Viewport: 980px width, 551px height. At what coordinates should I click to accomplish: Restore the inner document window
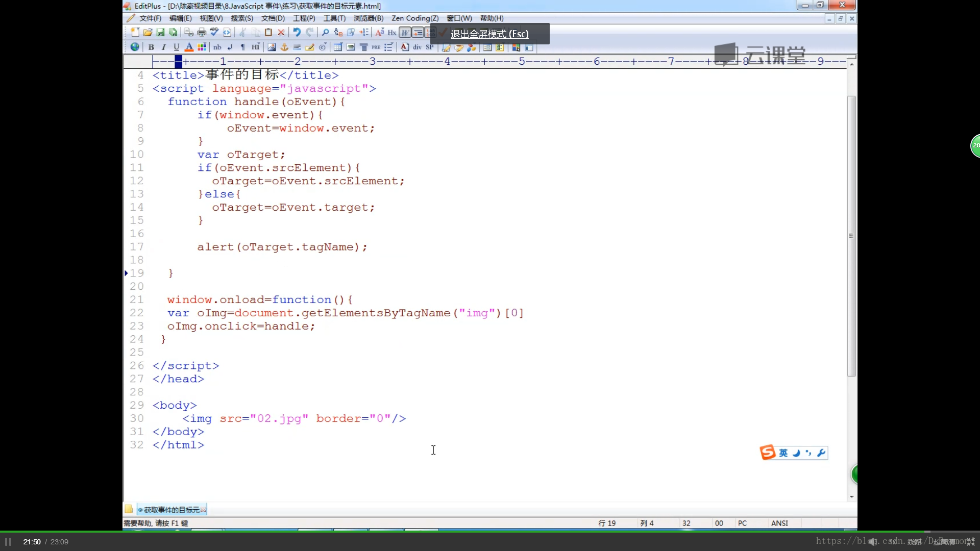point(840,18)
